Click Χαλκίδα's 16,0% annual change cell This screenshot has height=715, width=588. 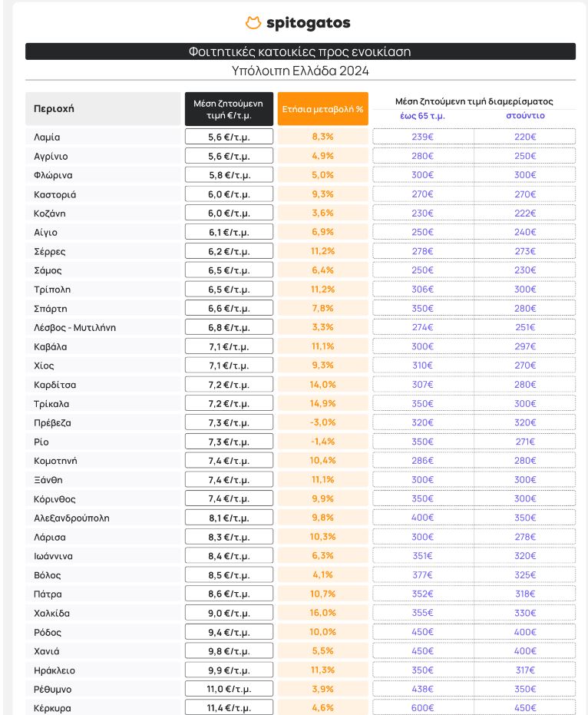[x=322, y=613]
